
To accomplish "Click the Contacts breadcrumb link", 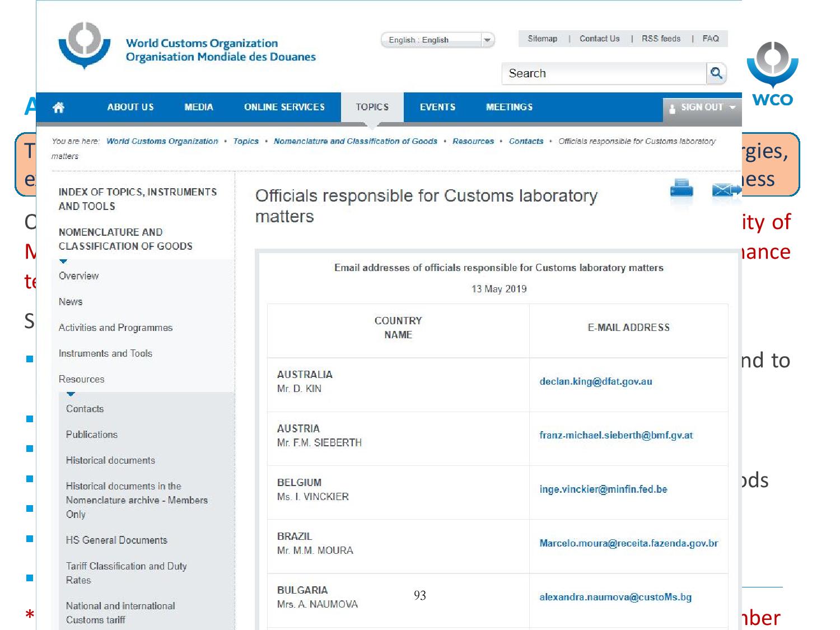I will 526,141.
